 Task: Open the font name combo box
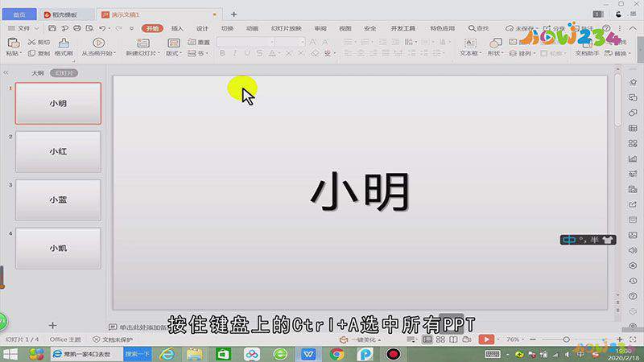point(246,42)
